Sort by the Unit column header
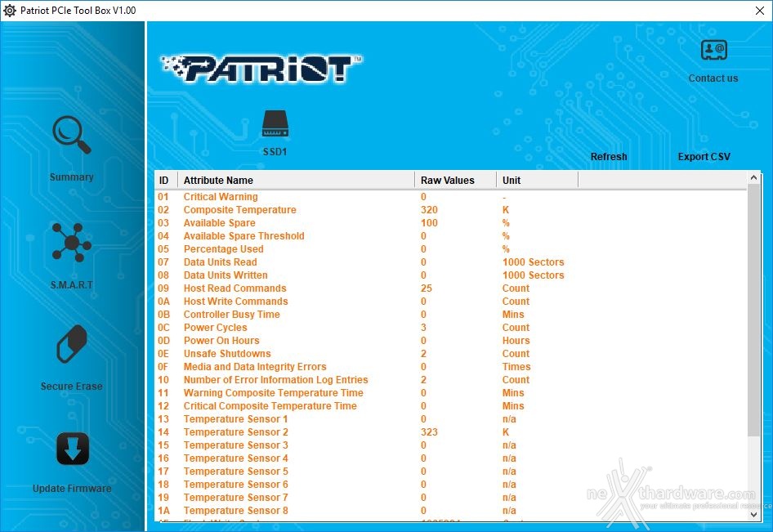This screenshot has height=532, width=773. pos(537,181)
